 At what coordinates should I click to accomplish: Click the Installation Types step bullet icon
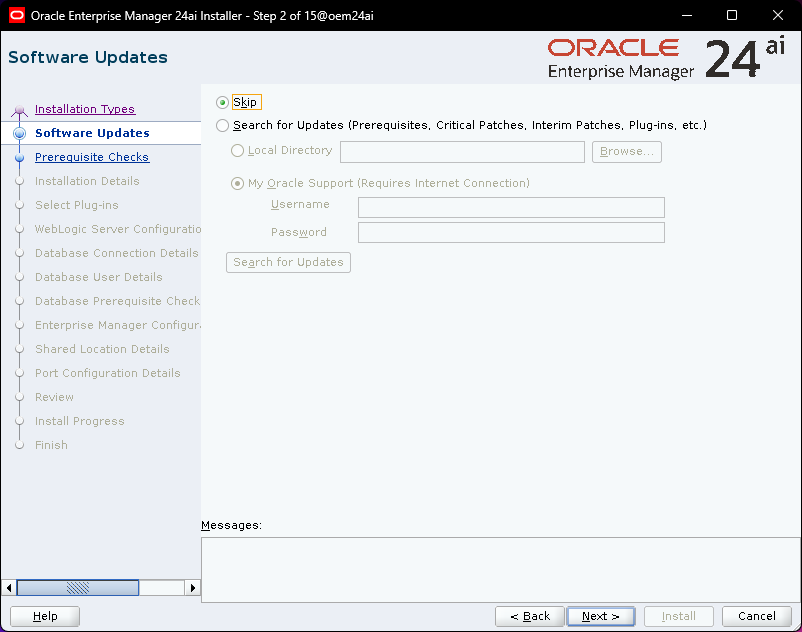click(x=19, y=110)
